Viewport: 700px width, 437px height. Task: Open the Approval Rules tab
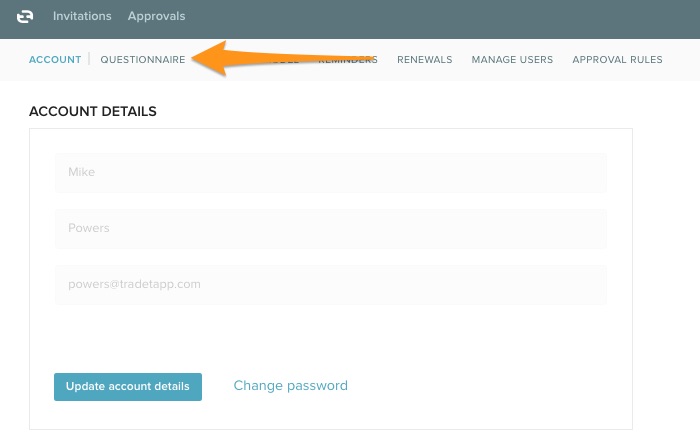[617, 60]
